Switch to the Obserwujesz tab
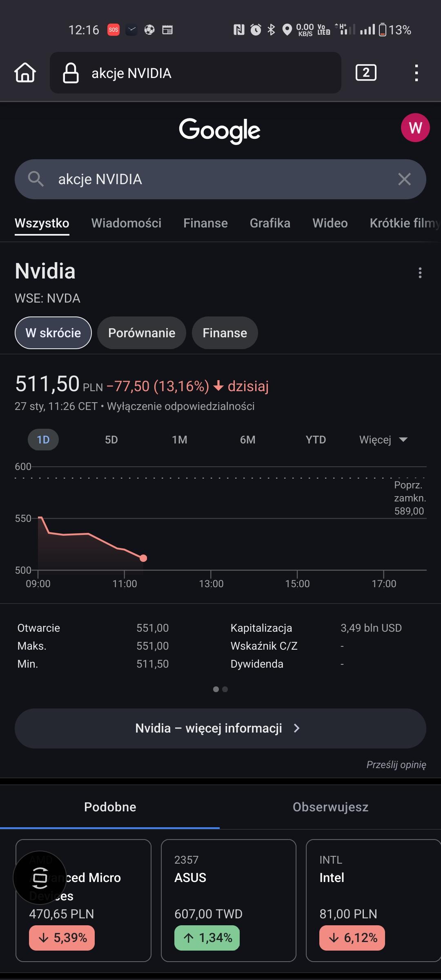The width and height of the screenshot is (441, 980). (x=330, y=807)
